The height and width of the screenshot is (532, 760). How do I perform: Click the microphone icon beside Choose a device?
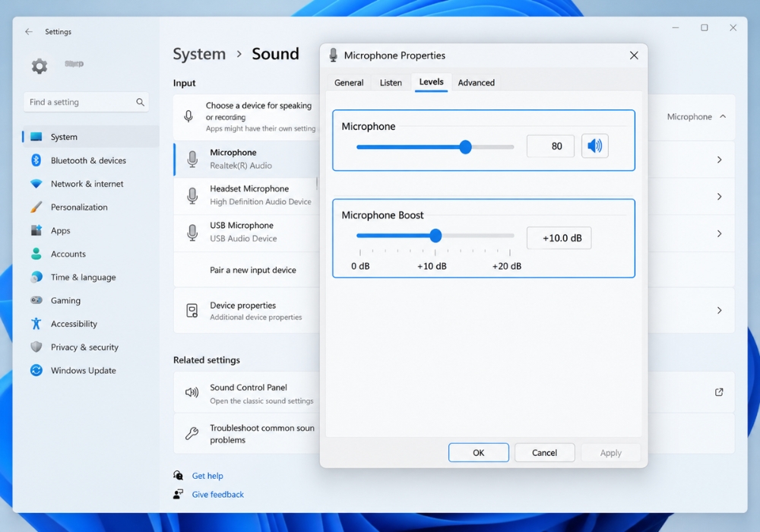click(x=188, y=116)
